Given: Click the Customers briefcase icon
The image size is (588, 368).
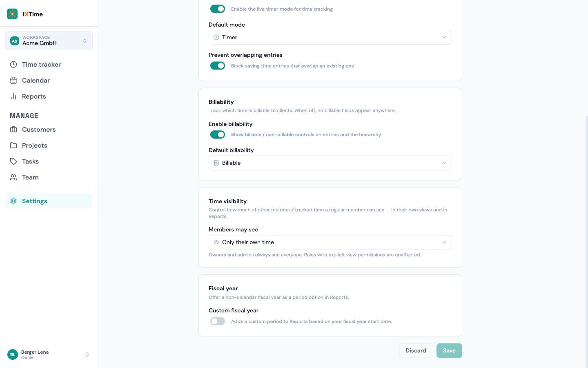Looking at the screenshot, I should (13, 130).
